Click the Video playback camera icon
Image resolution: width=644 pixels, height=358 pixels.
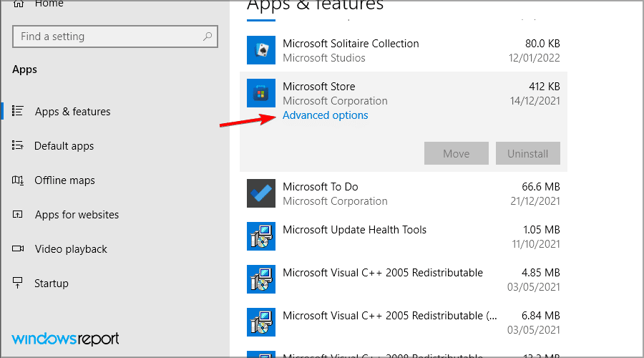point(18,248)
